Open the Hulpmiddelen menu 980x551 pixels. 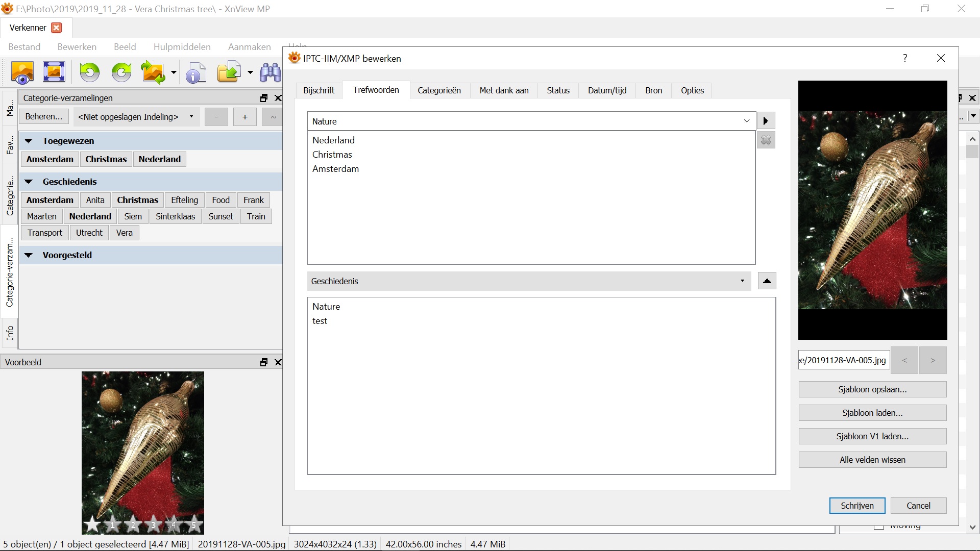182,47
